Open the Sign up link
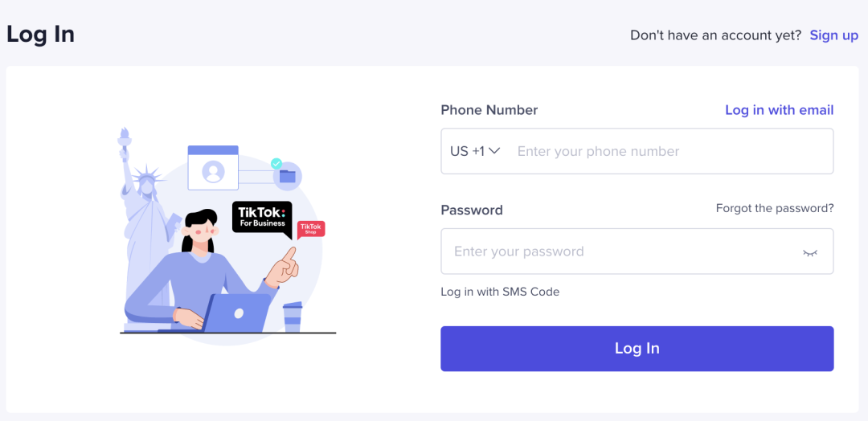Viewport: 868px width, 421px height. (x=833, y=35)
